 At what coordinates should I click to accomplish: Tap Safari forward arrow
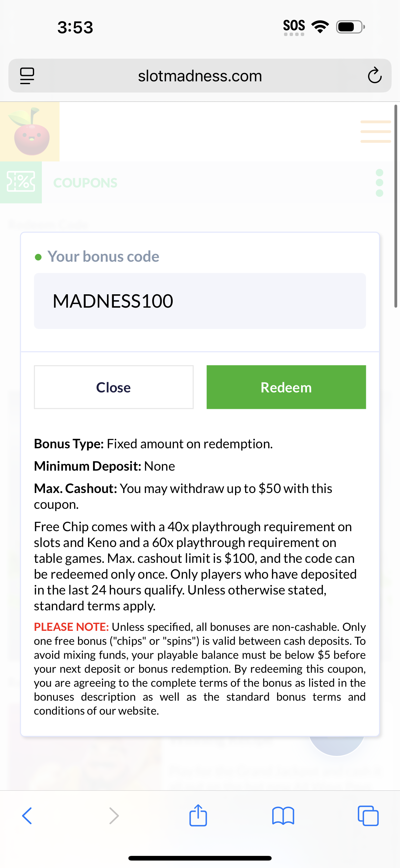point(114,816)
